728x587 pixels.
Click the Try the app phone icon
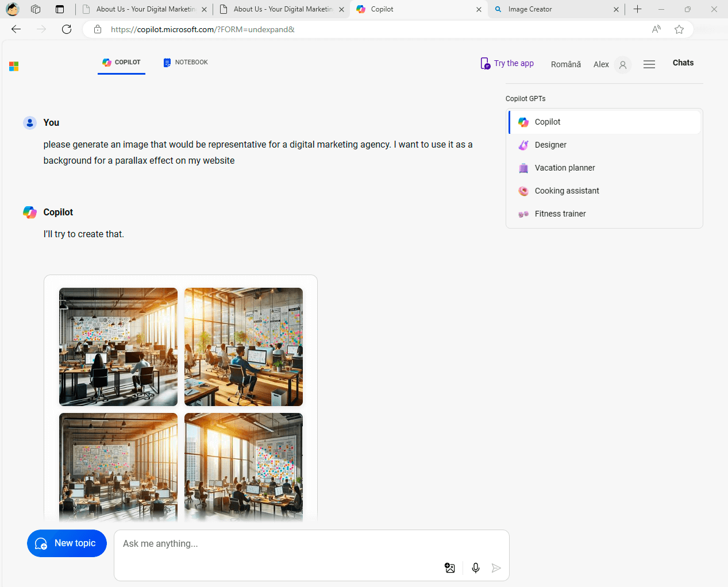tap(486, 63)
